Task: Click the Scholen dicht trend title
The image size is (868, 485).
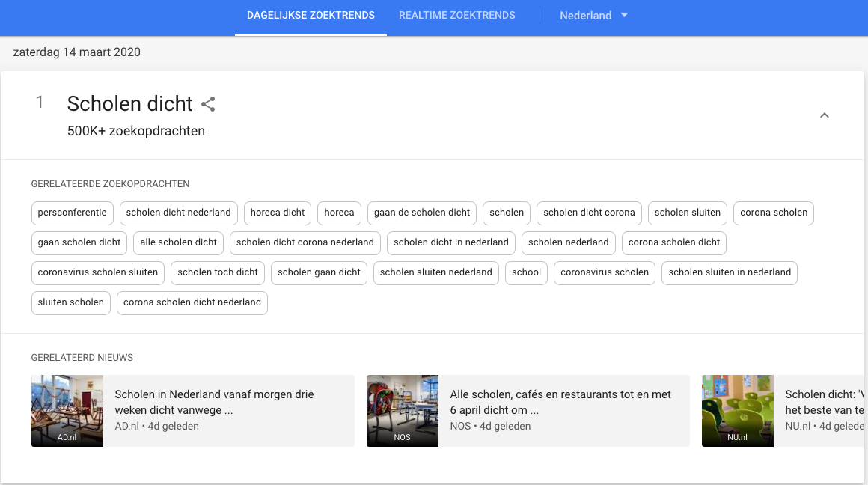Action: click(130, 104)
